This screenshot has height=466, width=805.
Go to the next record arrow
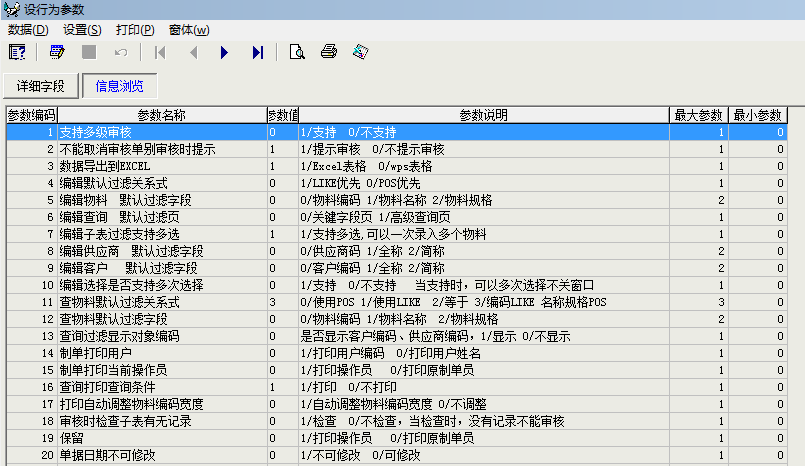[224, 52]
